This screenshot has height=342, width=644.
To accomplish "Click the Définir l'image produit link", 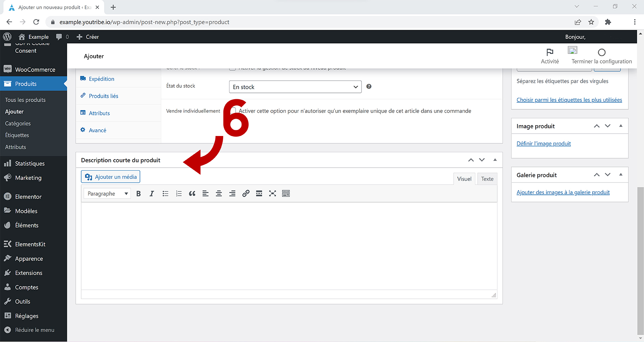I will pyautogui.click(x=543, y=143).
